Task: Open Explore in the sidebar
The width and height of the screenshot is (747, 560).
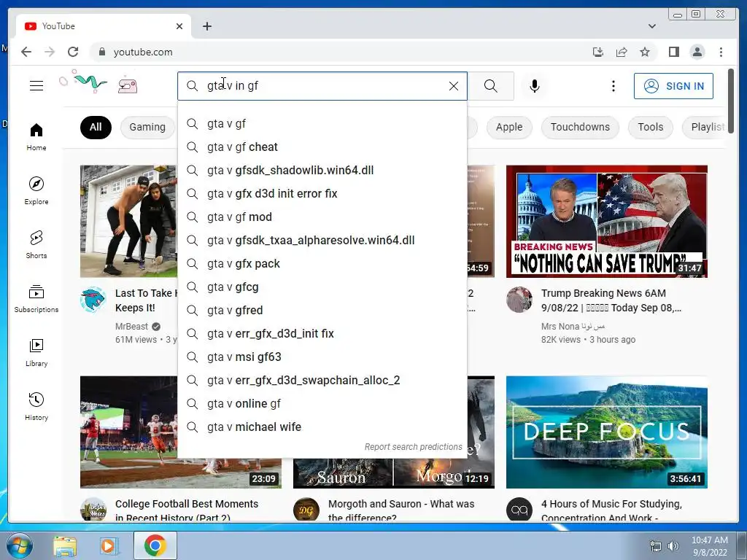Action: point(36,191)
